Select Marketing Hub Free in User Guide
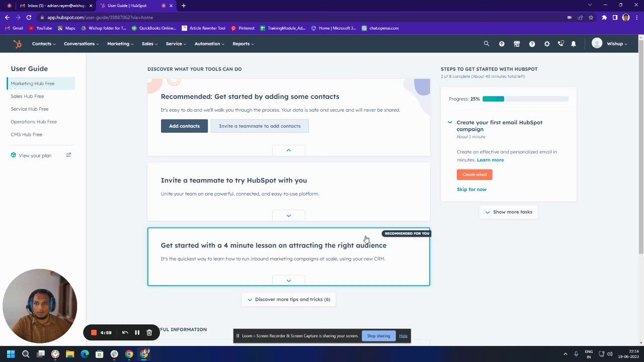 41,83
